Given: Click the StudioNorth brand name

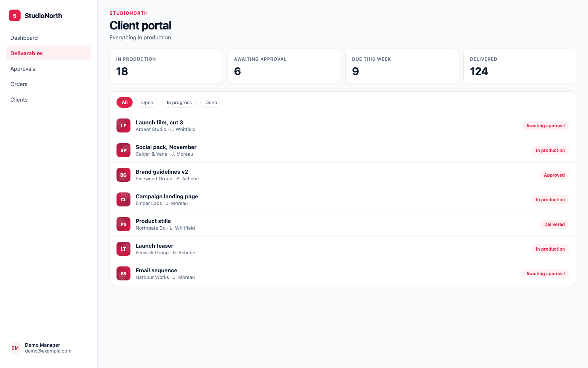Looking at the screenshot, I should (43, 15).
